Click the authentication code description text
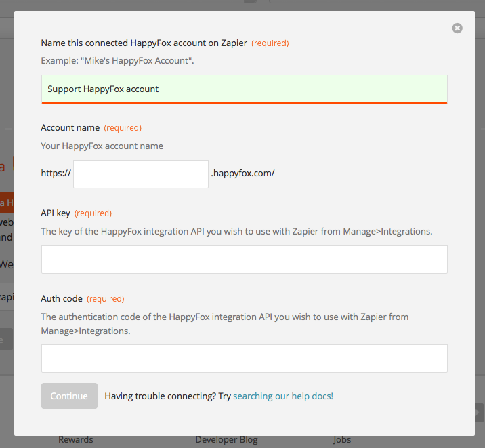The height and width of the screenshot is (448, 485). [x=225, y=324]
